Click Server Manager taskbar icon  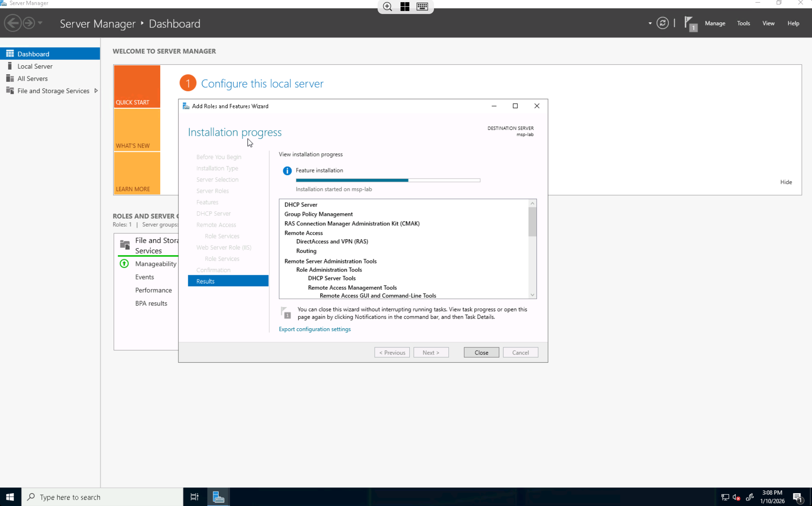click(x=218, y=497)
